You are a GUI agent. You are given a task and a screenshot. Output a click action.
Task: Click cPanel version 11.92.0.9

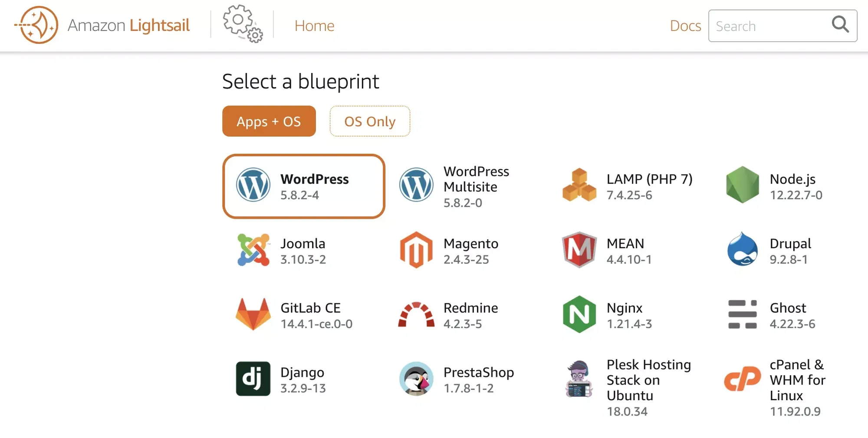[795, 412]
